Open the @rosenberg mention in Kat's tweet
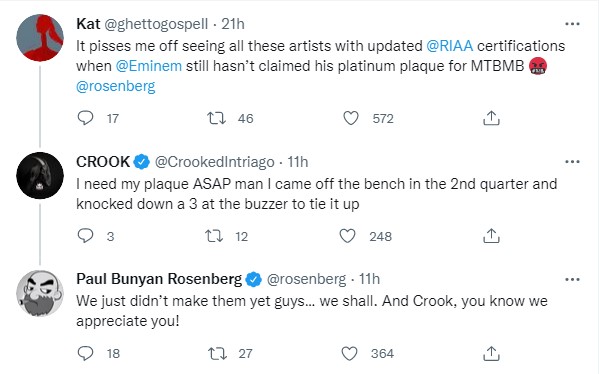 click(x=116, y=86)
